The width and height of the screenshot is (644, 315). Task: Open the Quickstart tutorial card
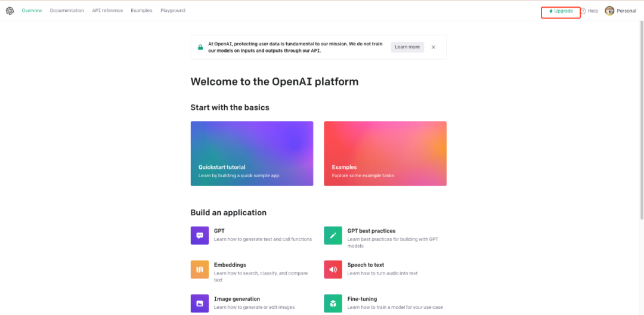(252, 153)
